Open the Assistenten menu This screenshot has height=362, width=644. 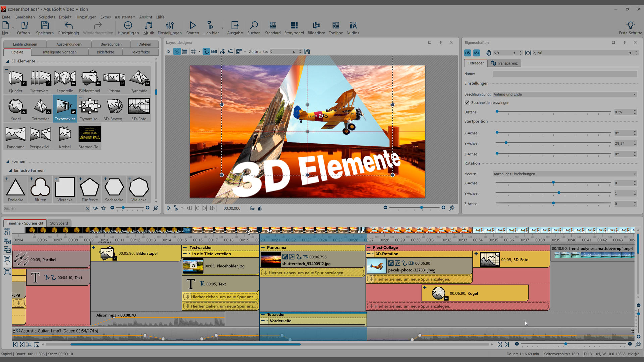[x=124, y=17]
